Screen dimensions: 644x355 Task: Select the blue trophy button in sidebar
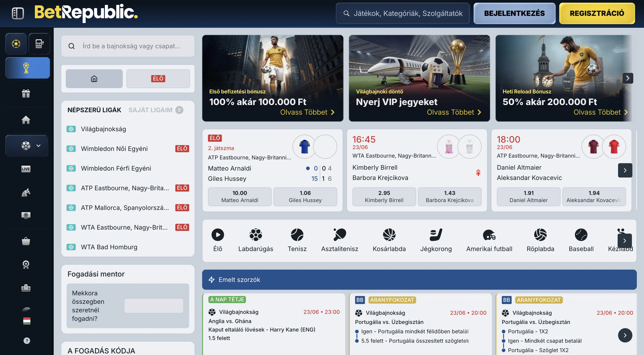[28, 68]
